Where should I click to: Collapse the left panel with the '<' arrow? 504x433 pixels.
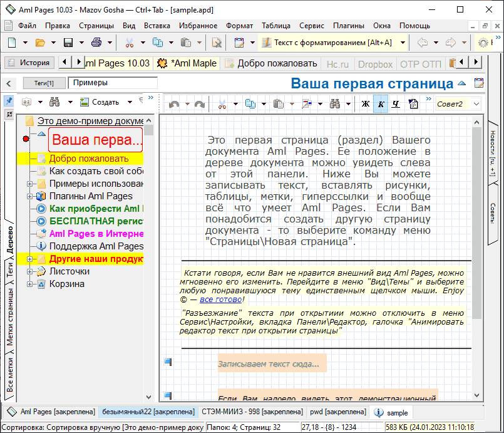(x=9, y=83)
